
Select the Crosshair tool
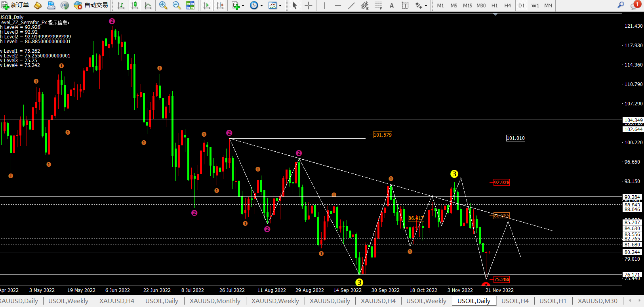coord(309,5)
